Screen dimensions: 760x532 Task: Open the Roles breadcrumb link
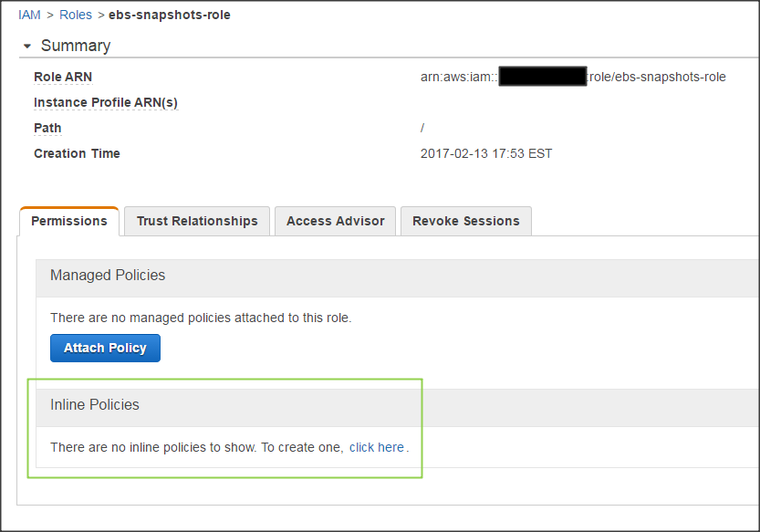click(x=76, y=15)
